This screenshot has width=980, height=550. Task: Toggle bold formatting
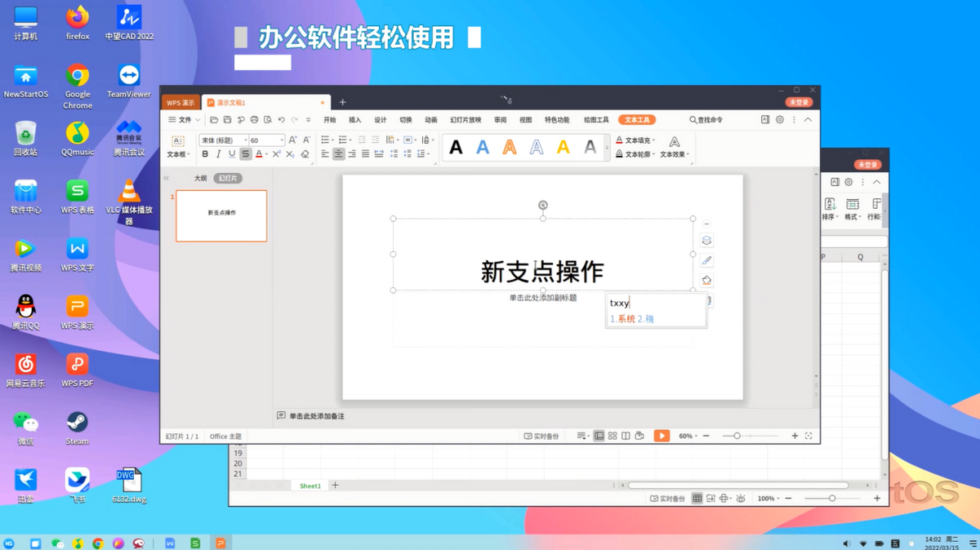point(206,153)
